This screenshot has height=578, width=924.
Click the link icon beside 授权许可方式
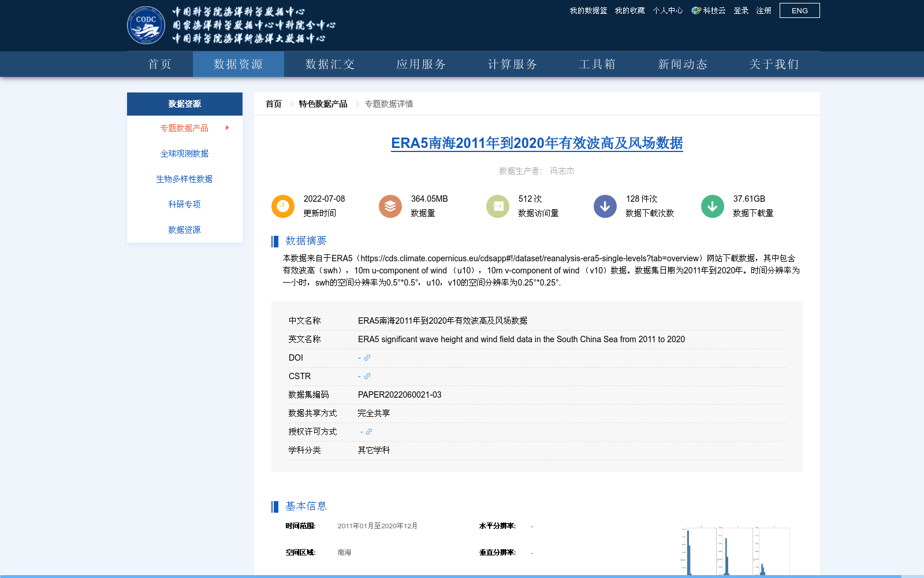coord(370,431)
